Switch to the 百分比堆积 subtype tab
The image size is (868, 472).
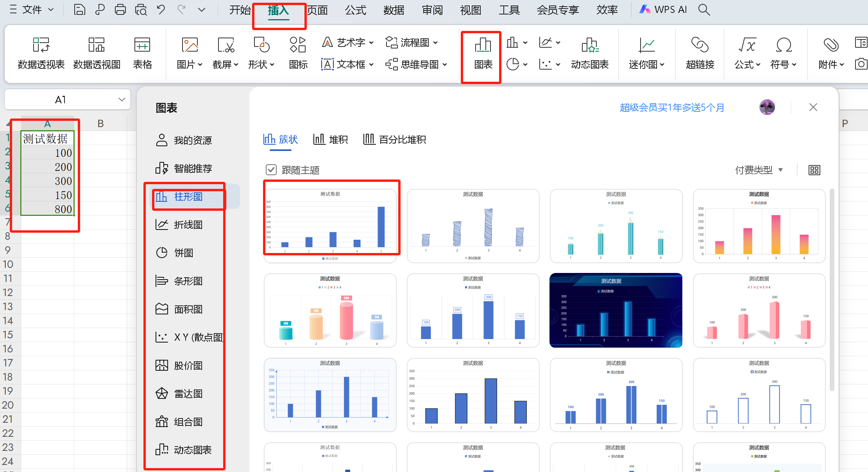tap(394, 139)
